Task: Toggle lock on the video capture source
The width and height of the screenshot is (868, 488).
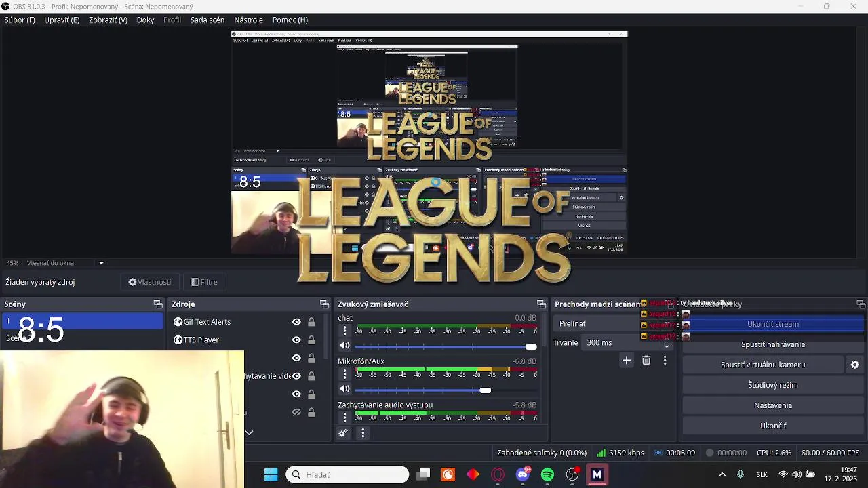Action: coord(311,376)
